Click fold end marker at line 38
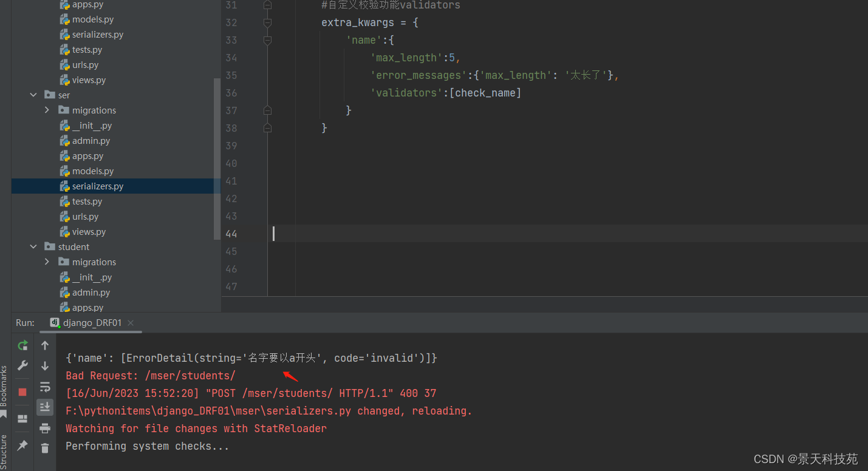This screenshot has height=471, width=868. pyautogui.click(x=267, y=128)
